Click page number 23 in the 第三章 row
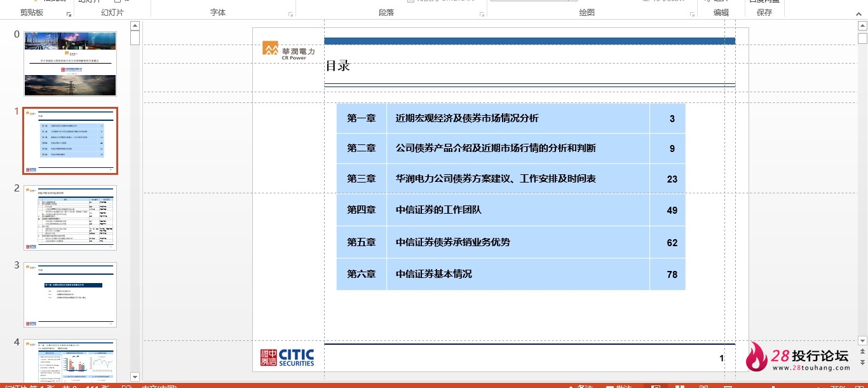 (672, 179)
